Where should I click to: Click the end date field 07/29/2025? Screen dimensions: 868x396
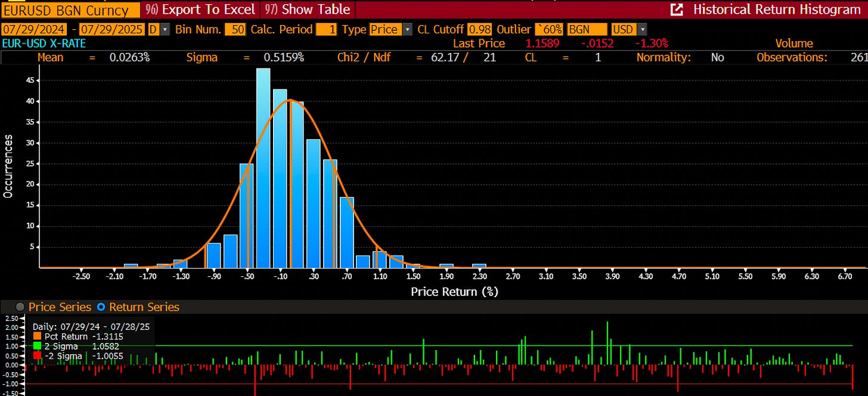[113, 29]
